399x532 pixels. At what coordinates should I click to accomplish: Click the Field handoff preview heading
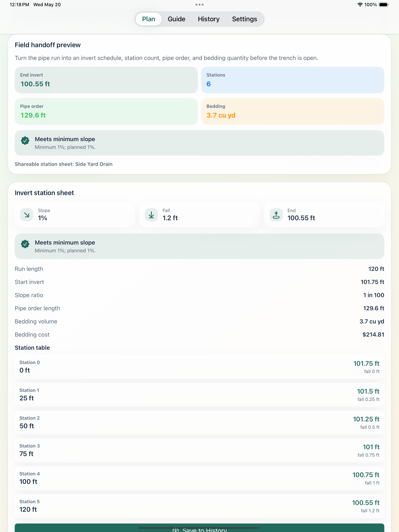(x=48, y=45)
